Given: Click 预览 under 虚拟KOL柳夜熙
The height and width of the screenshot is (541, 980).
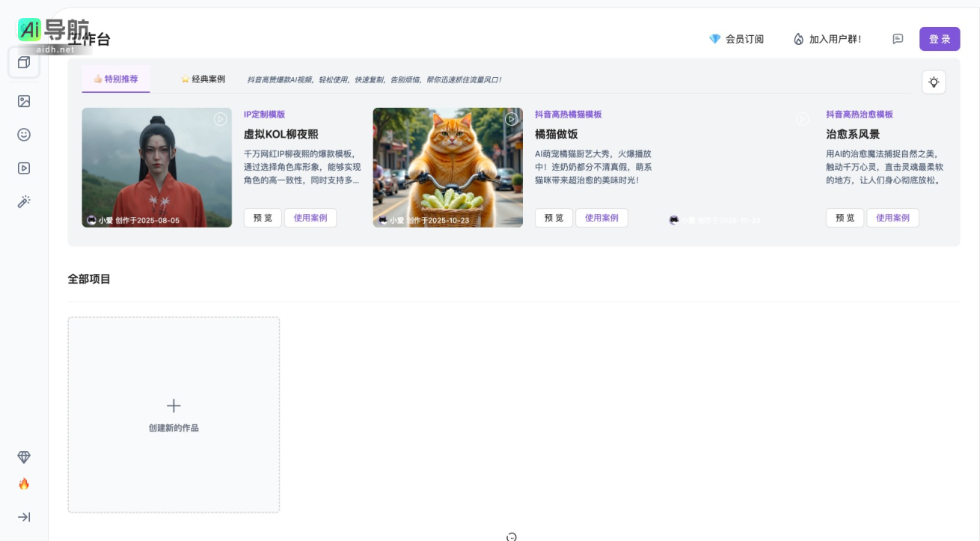Looking at the screenshot, I should [263, 218].
